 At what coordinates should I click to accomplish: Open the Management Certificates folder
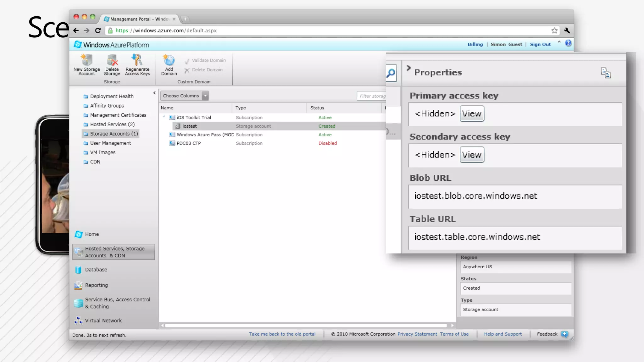115,115
